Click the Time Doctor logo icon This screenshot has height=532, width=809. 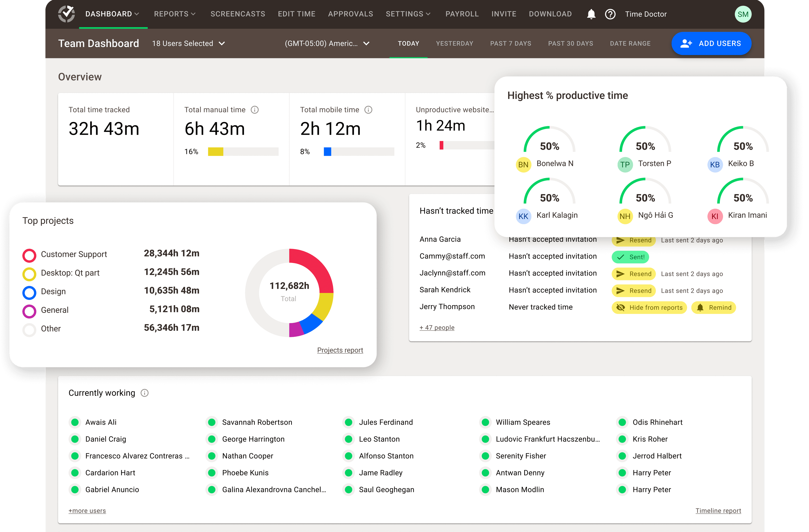66,14
